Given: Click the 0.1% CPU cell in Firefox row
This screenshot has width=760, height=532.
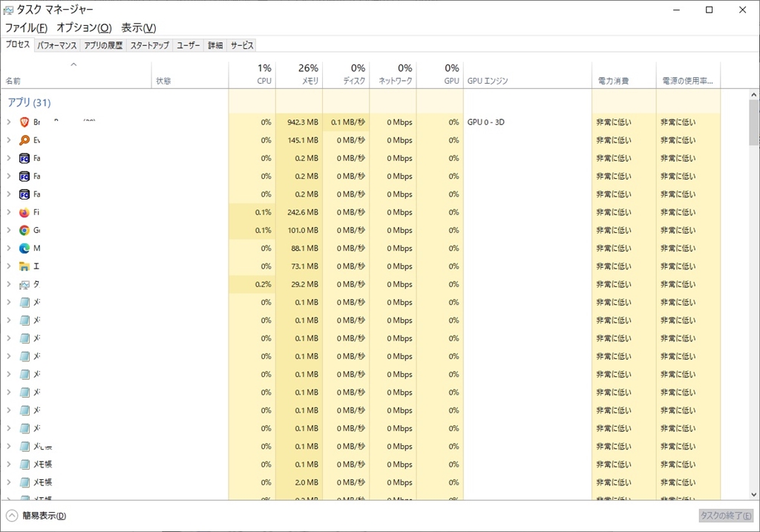Looking at the screenshot, I should click(252, 212).
